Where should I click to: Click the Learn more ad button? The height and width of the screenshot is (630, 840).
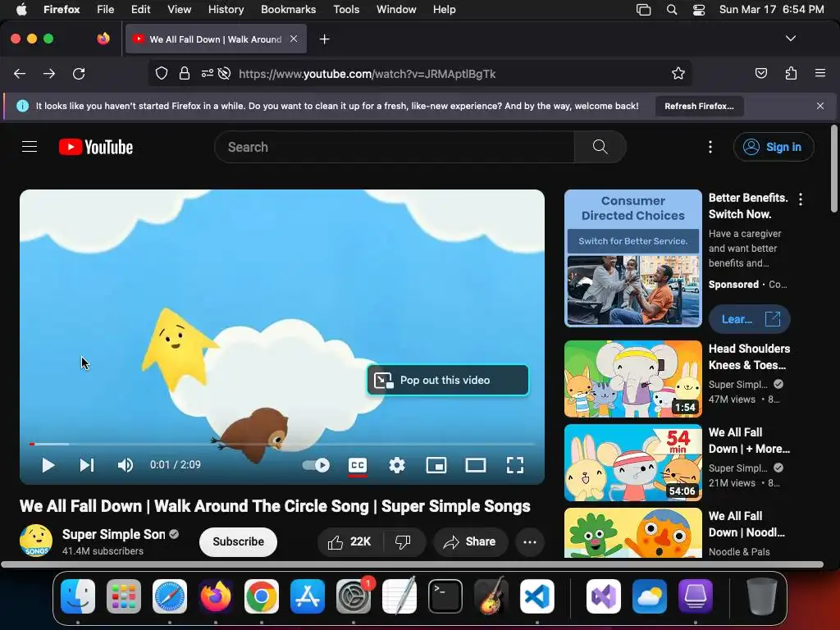coord(750,319)
